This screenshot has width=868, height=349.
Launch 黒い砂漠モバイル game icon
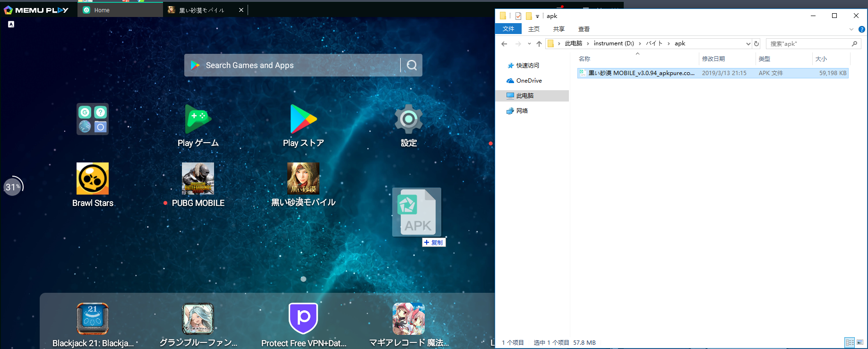[303, 179]
